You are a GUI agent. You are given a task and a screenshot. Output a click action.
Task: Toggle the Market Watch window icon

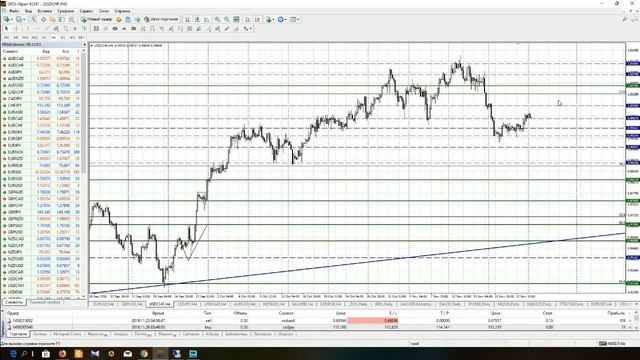[x=34, y=19]
